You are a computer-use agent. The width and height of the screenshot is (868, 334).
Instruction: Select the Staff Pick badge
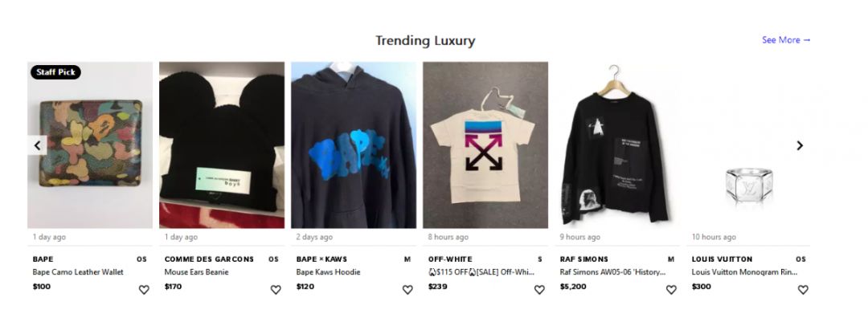pyautogui.click(x=55, y=72)
